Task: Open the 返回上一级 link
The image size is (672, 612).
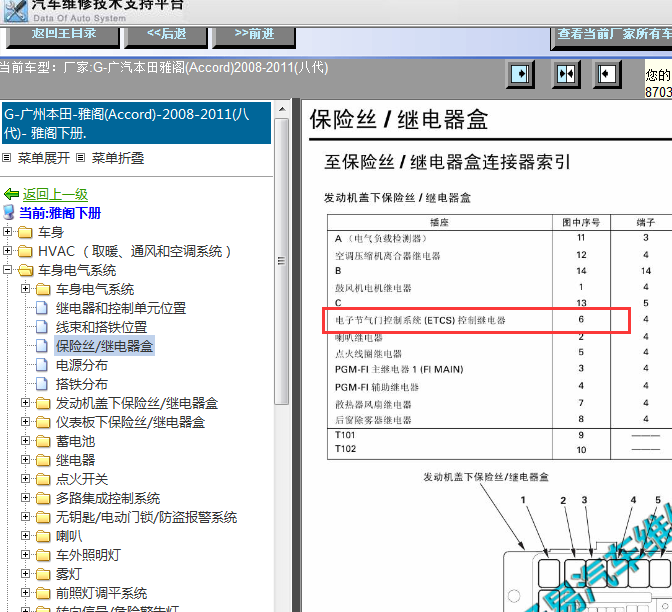Action: click(55, 194)
